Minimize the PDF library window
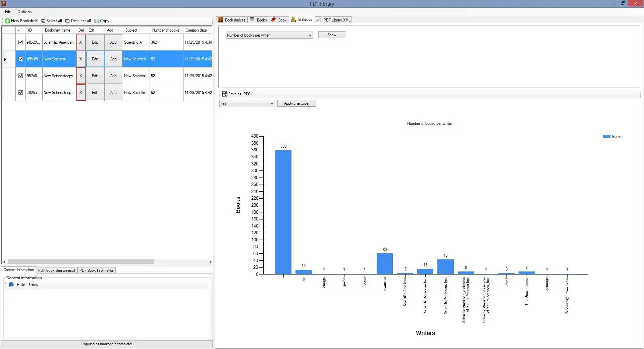This screenshot has height=349, width=644. point(614,3)
